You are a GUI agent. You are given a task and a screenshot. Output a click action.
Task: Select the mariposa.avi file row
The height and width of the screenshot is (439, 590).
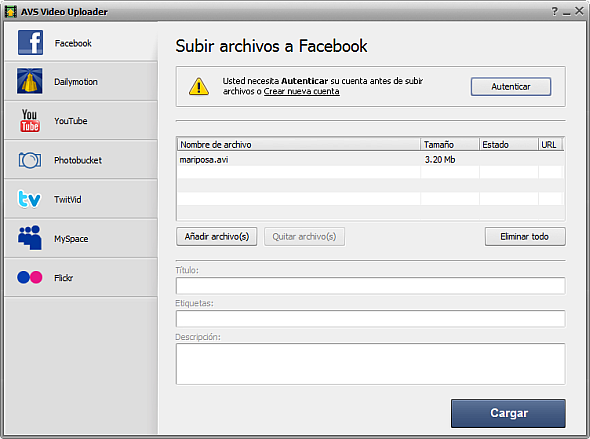370,160
